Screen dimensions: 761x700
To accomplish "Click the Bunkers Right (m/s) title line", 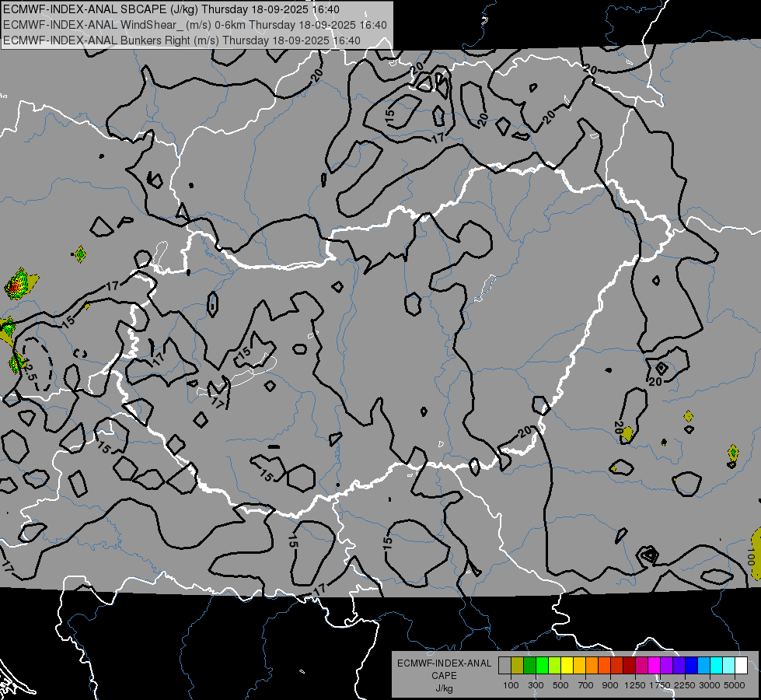I will [181, 40].
